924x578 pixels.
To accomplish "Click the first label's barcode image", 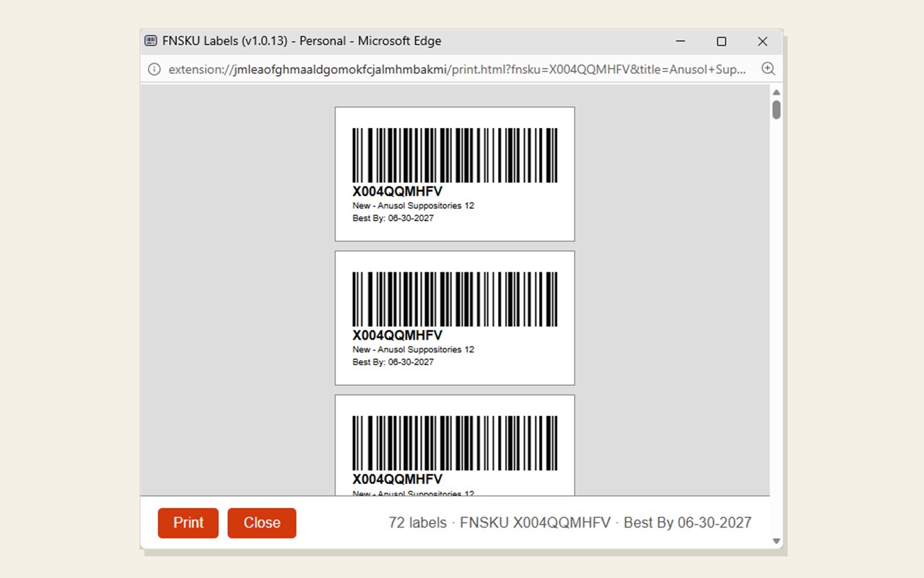I will coord(455,155).
